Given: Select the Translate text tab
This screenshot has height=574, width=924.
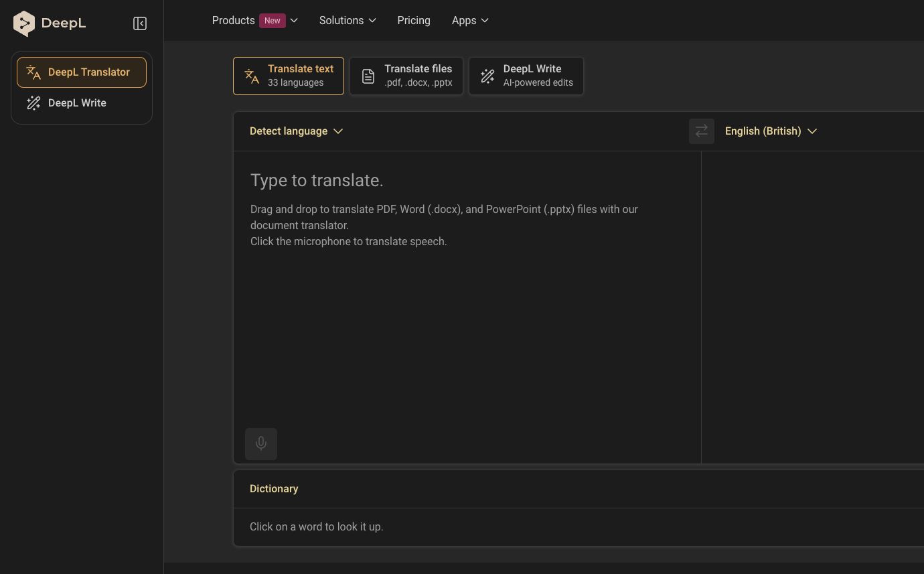Looking at the screenshot, I should point(289,76).
